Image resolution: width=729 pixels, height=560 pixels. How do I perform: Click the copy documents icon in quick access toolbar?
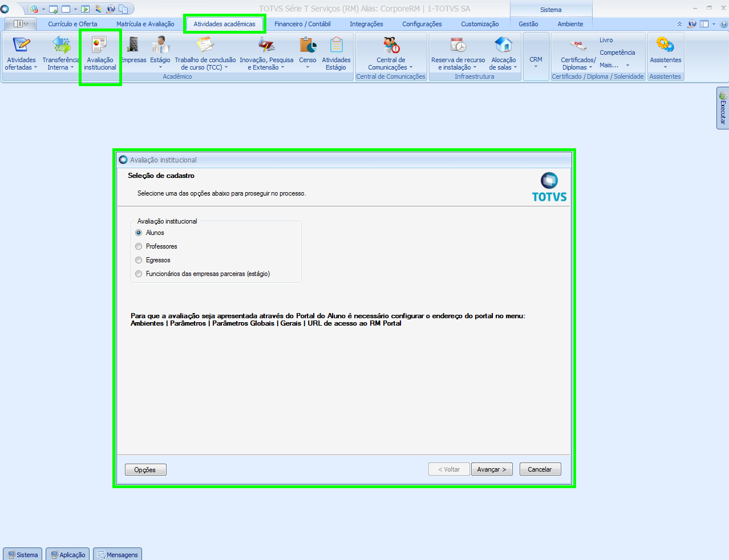pyautogui.click(x=123, y=9)
